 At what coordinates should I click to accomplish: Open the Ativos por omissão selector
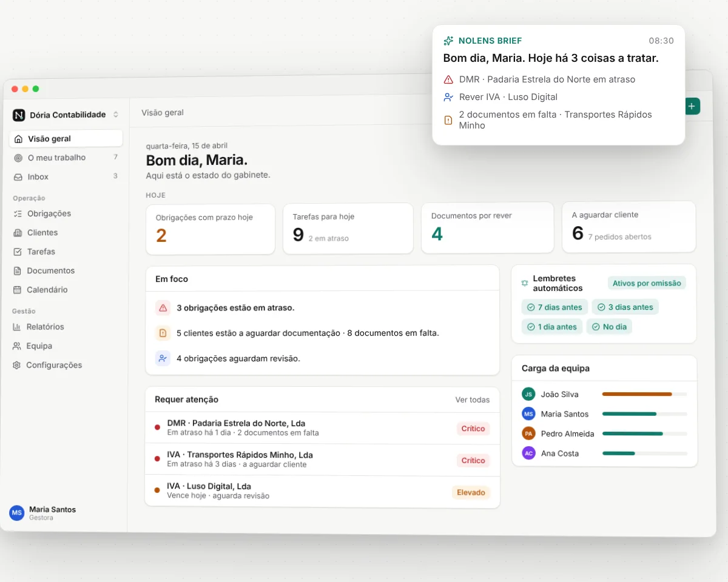point(647,283)
